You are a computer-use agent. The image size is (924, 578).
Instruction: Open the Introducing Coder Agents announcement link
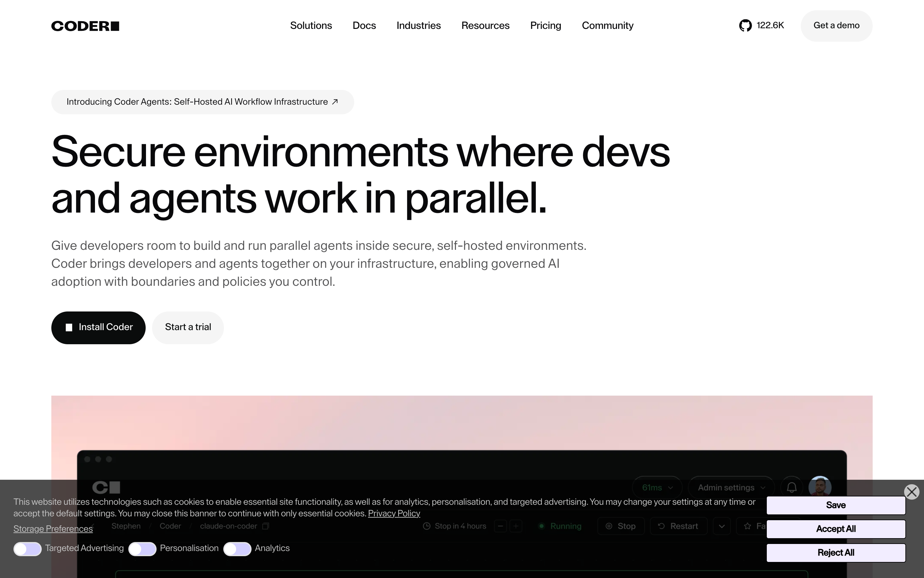click(202, 102)
